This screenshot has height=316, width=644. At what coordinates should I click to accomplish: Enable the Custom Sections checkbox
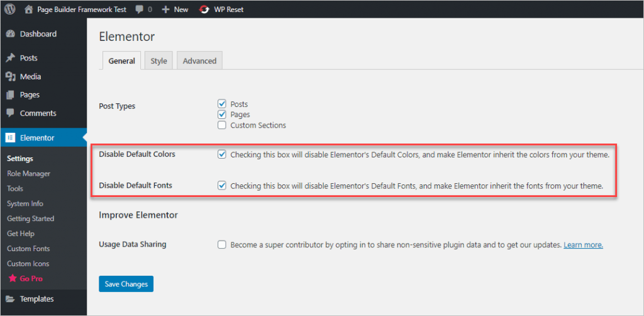(x=221, y=125)
